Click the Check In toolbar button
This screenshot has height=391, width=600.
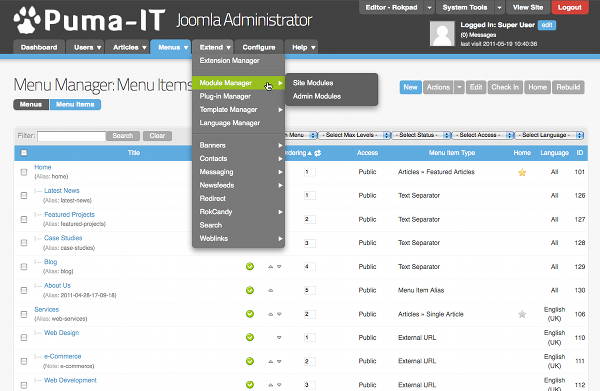point(505,87)
